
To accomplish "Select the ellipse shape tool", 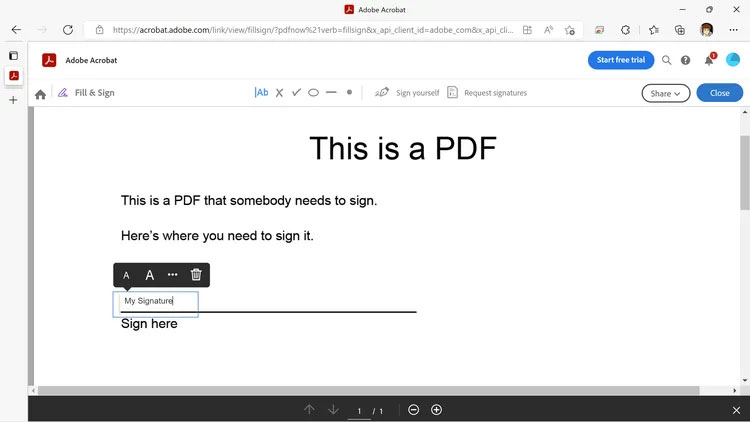I will point(313,93).
